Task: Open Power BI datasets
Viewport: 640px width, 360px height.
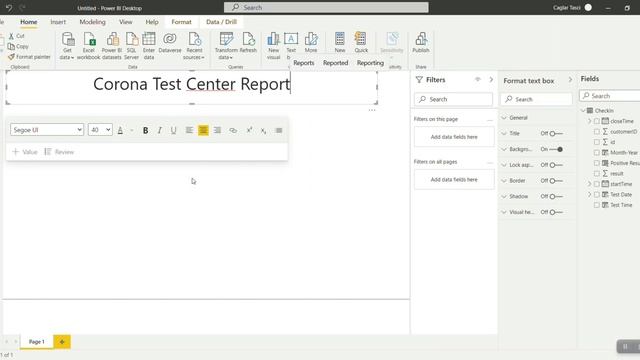Action: pyautogui.click(x=112, y=46)
